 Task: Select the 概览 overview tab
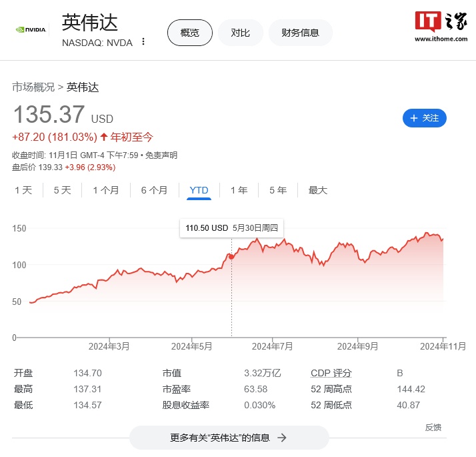click(x=190, y=33)
